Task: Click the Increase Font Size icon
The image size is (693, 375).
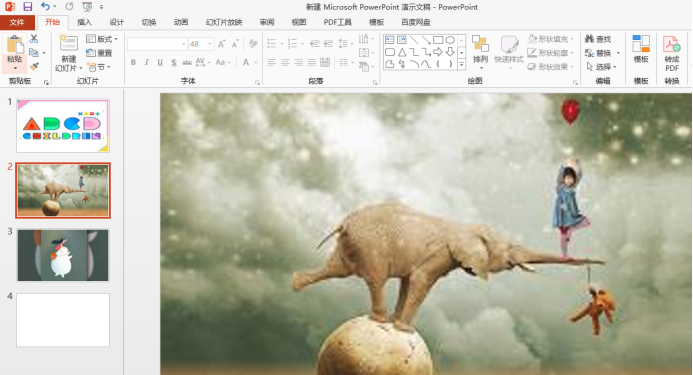Action: tap(221, 43)
